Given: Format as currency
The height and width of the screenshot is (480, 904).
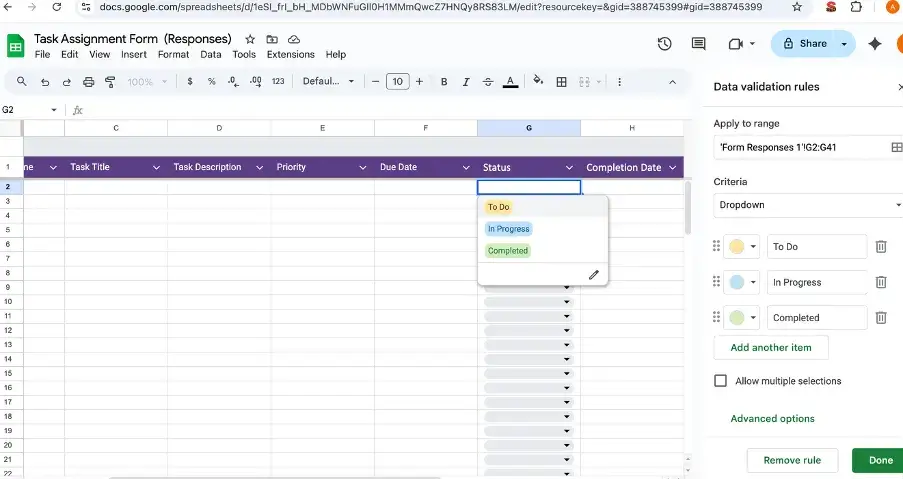Looking at the screenshot, I should [x=190, y=82].
